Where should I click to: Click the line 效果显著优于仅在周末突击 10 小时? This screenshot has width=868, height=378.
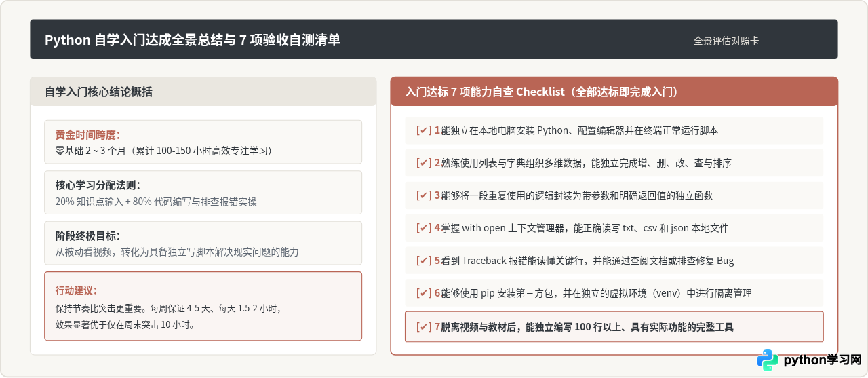(125, 324)
